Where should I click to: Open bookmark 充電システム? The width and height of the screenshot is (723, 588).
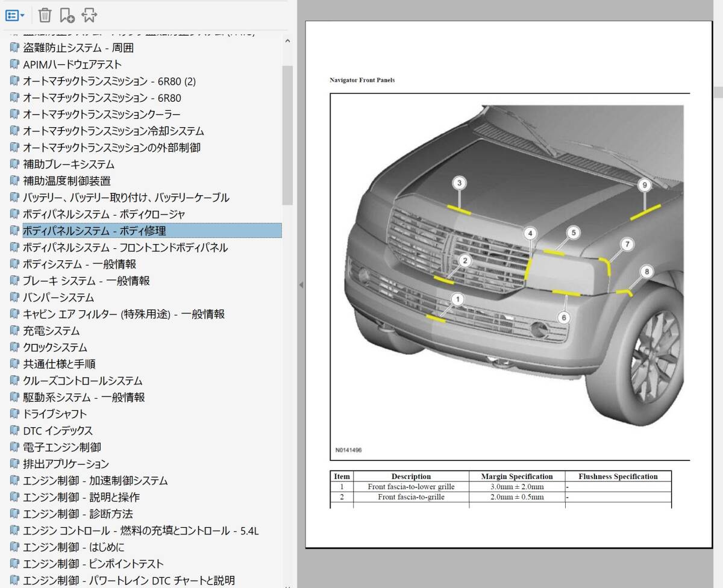tap(51, 331)
